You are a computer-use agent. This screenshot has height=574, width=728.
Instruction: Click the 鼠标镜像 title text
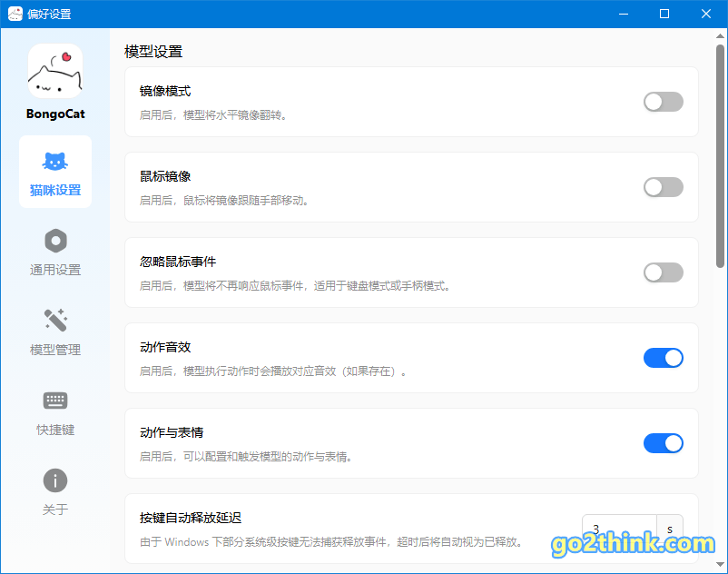tap(165, 176)
